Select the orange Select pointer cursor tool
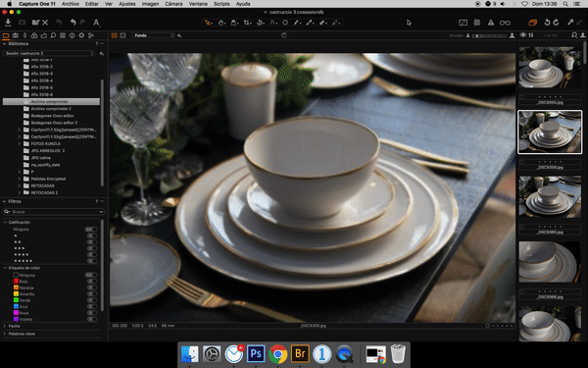 (208, 23)
